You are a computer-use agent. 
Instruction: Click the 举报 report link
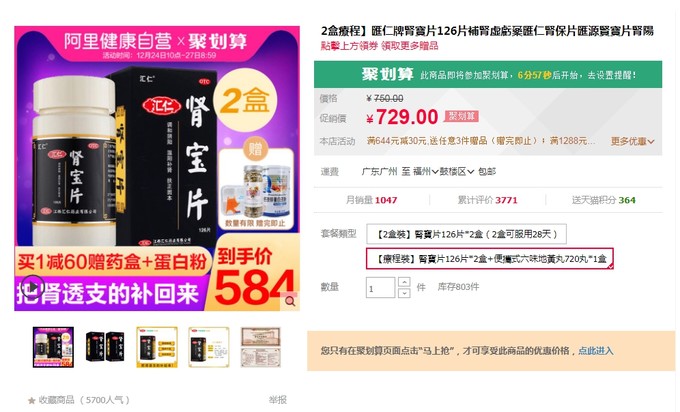(x=278, y=400)
